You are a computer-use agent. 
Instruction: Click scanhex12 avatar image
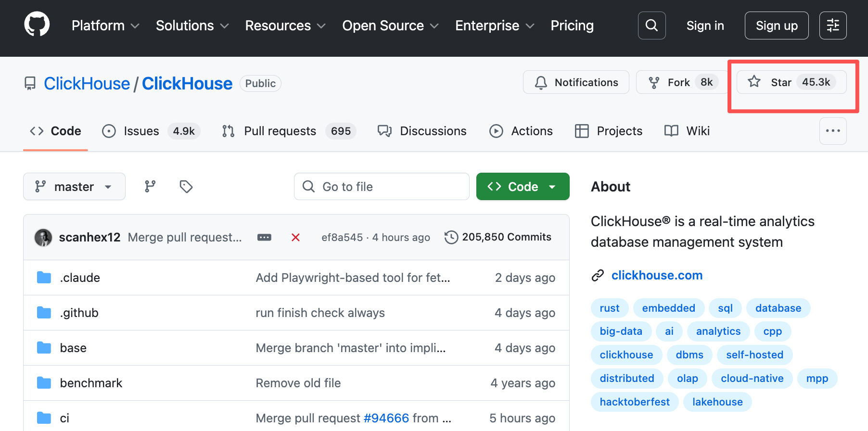click(43, 237)
